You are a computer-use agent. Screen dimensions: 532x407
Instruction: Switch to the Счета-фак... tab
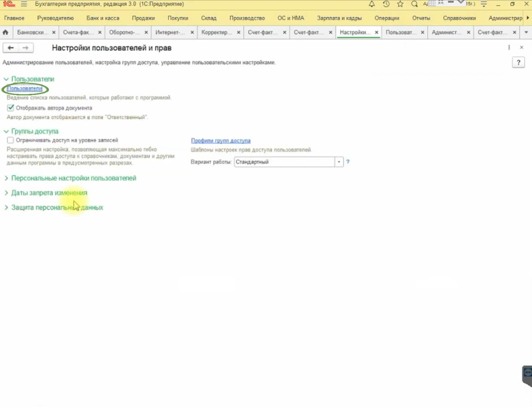click(x=78, y=32)
